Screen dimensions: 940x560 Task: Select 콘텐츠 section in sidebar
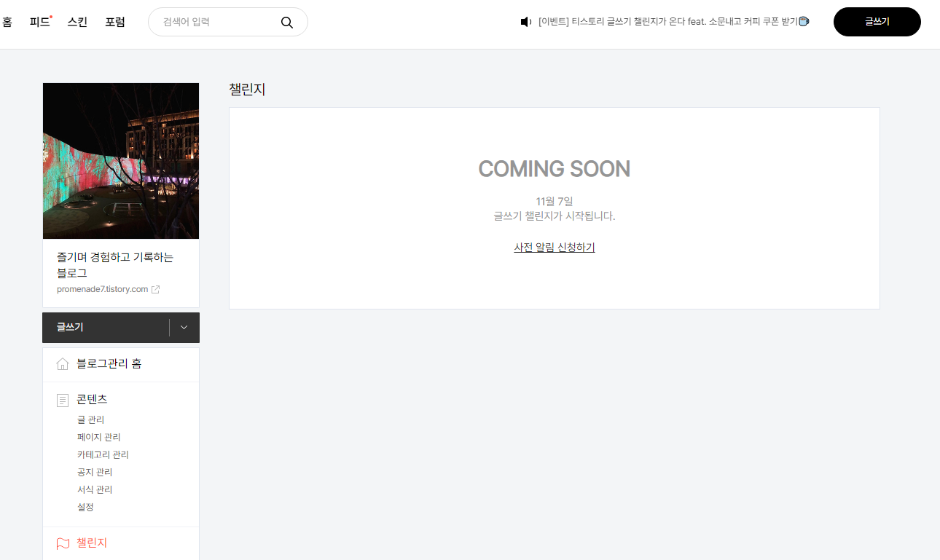[92, 399]
